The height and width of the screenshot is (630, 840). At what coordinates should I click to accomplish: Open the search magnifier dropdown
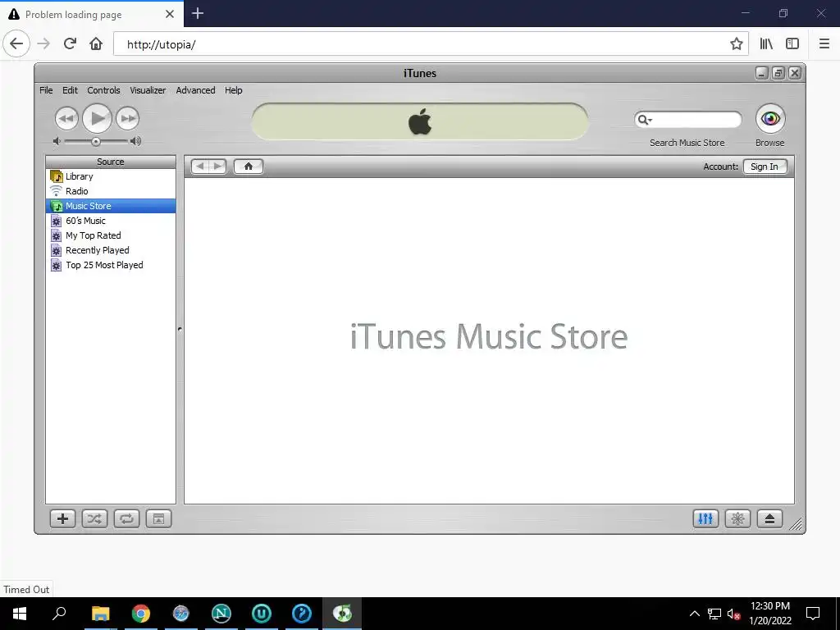[x=645, y=120]
